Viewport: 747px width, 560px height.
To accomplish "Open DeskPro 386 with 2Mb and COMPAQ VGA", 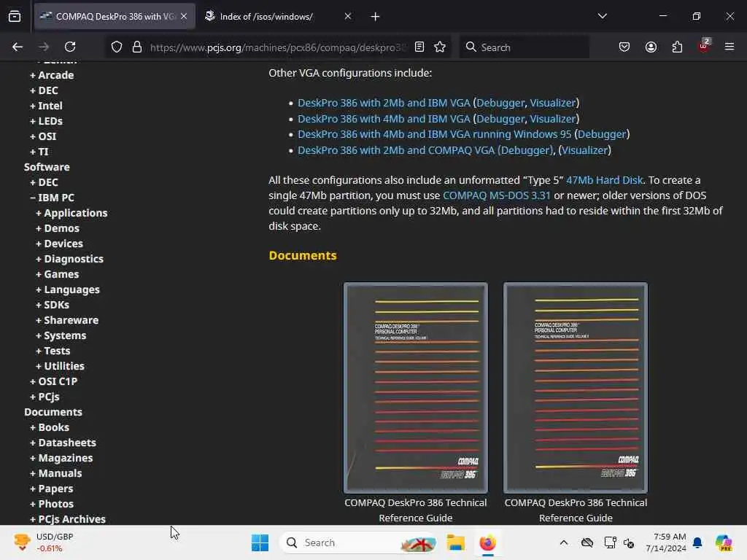I will click(396, 150).
